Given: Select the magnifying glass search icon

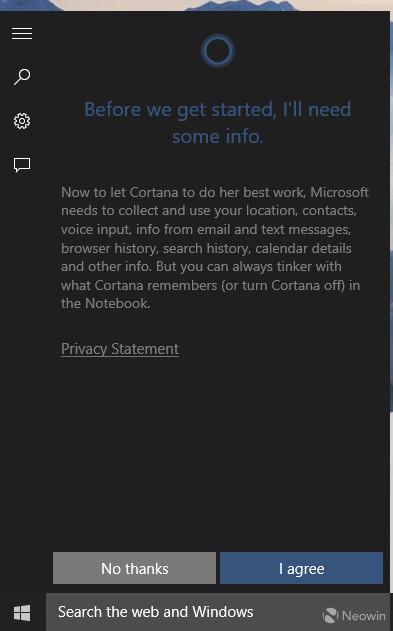Looking at the screenshot, I should [x=22, y=77].
